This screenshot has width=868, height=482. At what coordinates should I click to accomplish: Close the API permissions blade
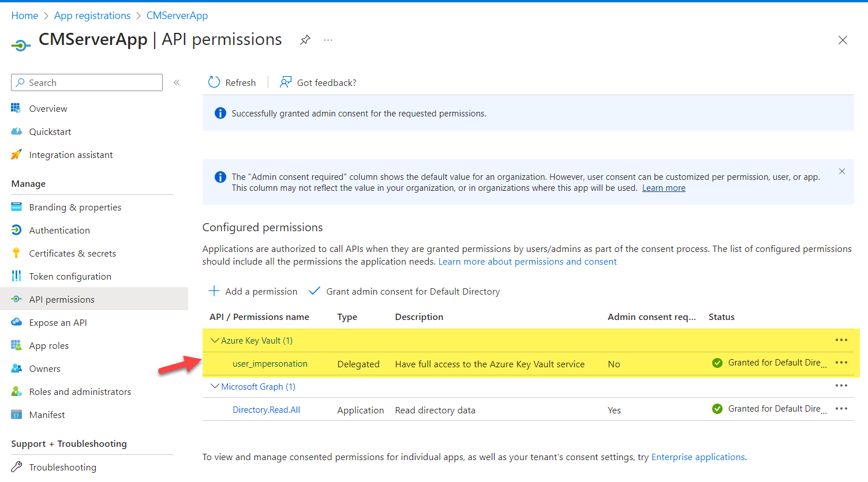843,40
